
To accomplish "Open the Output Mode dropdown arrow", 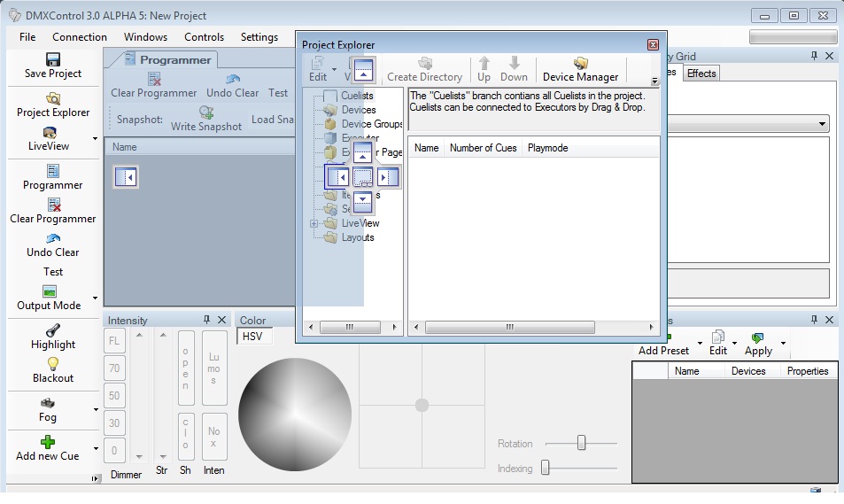I will point(95,299).
